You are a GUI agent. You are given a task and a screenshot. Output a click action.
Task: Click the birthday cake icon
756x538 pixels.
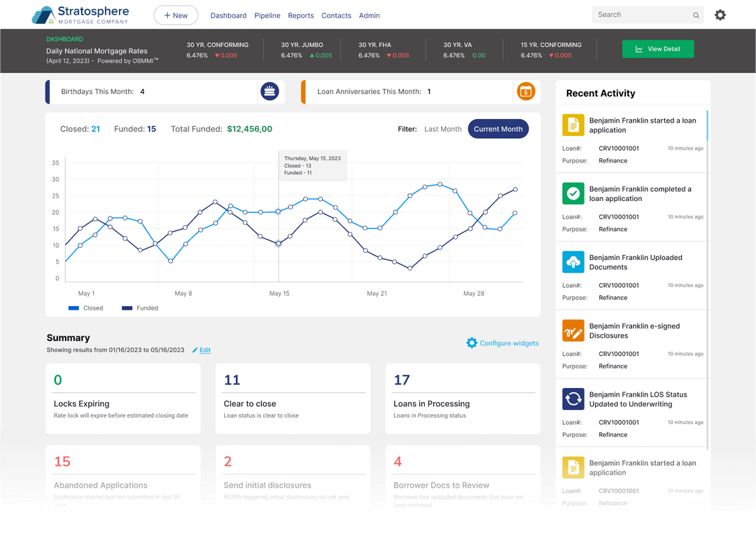[x=269, y=91]
